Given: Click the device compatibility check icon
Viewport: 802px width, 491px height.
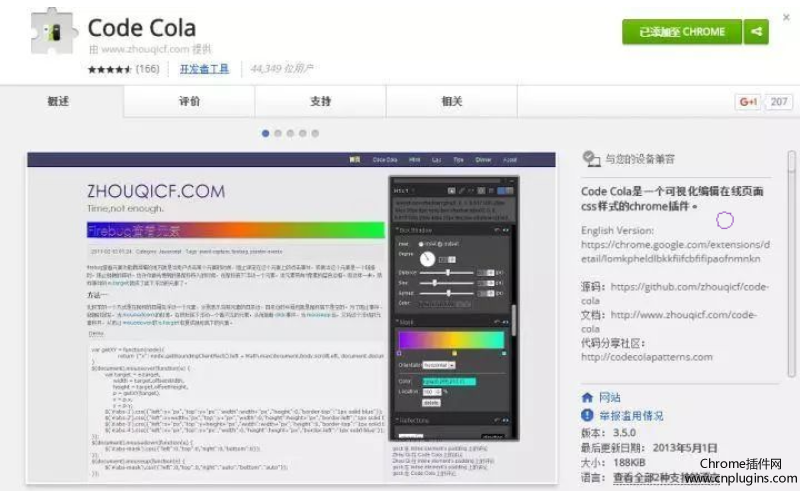Looking at the screenshot, I should (x=591, y=159).
